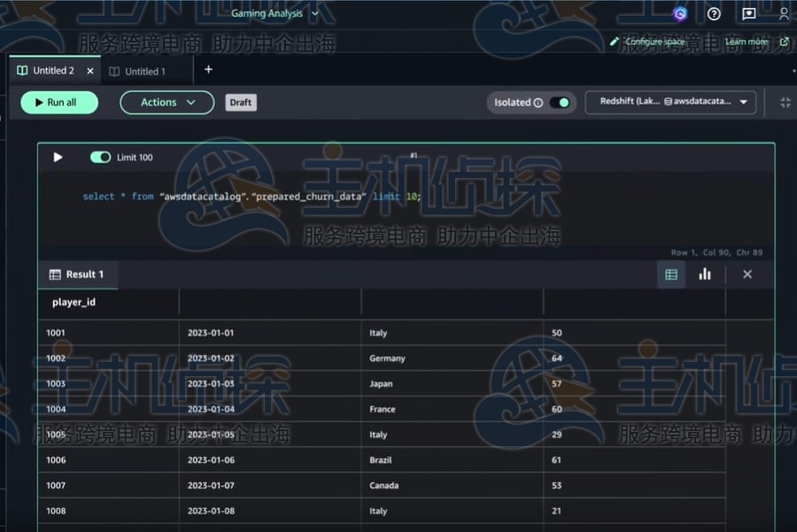Viewport: 797px width, 532px height.
Task: Click the info icon next to Isolated
Action: [x=538, y=103]
